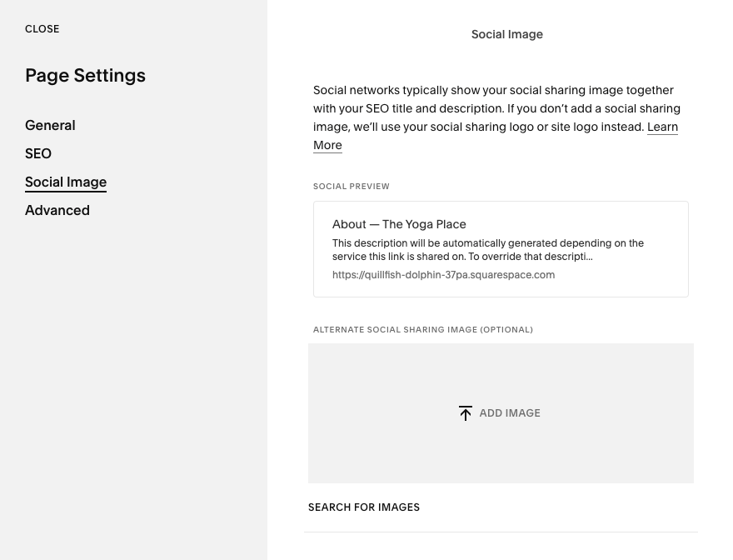Click ADD IMAGE to upload a sharing image
This screenshot has height=560, width=733.
click(509, 412)
